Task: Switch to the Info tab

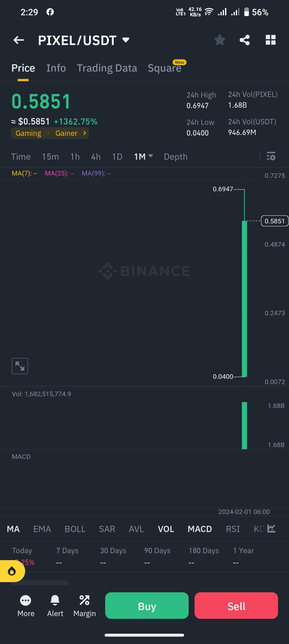Action: click(x=56, y=68)
